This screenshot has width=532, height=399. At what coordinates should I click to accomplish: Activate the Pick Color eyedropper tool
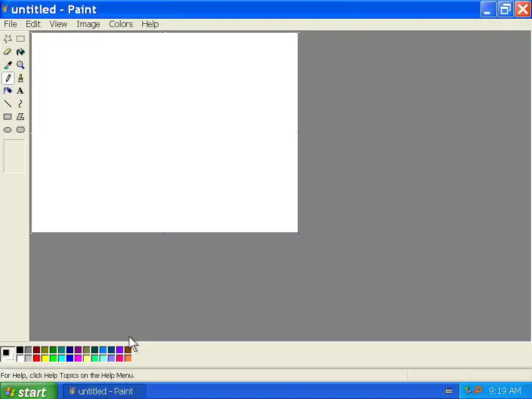click(x=8, y=65)
